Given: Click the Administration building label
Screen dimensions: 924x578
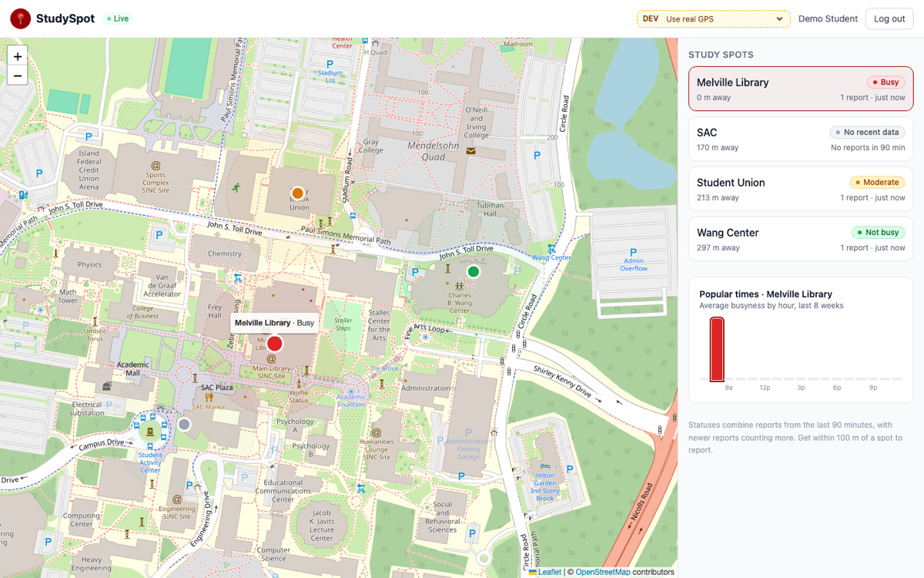Looking at the screenshot, I should click(x=426, y=388).
